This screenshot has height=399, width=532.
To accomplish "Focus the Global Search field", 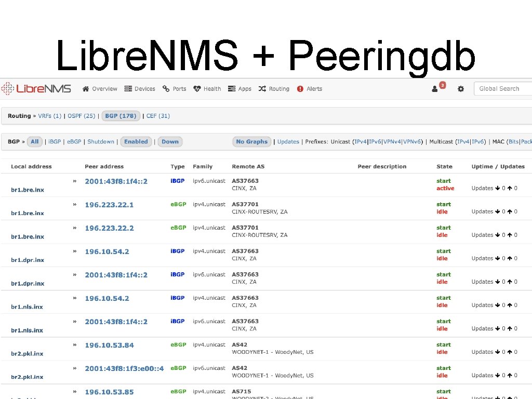I will pyautogui.click(x=503, y=89).
